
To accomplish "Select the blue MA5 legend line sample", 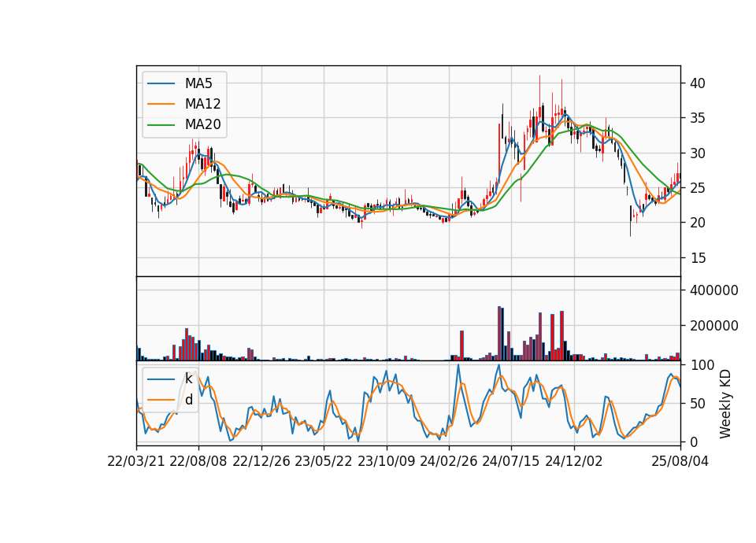I will pos(161,83).
